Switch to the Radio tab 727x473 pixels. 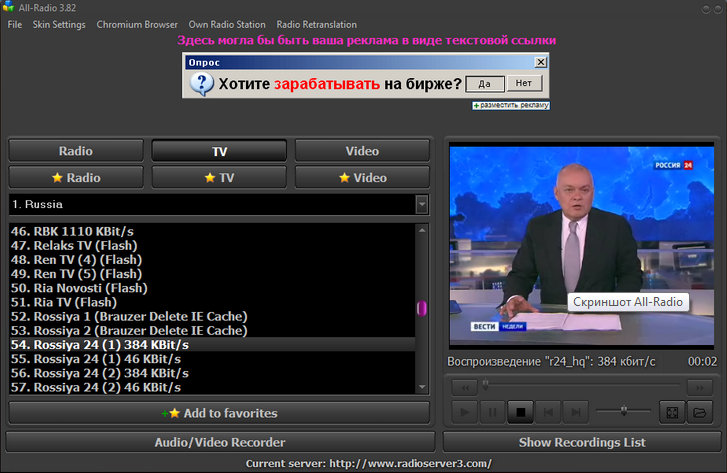point(76,151)
